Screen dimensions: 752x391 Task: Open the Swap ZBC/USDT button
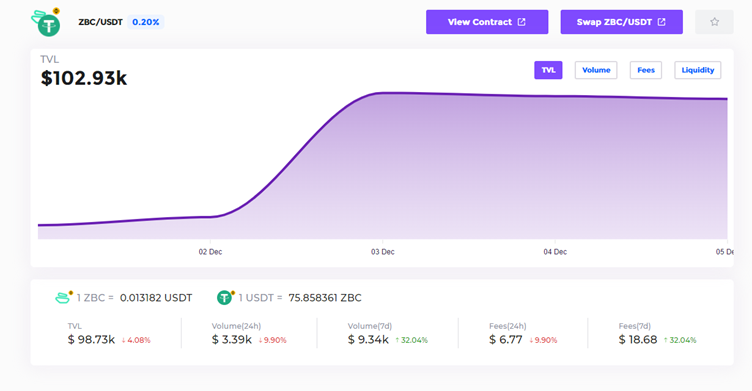[622, 22]
